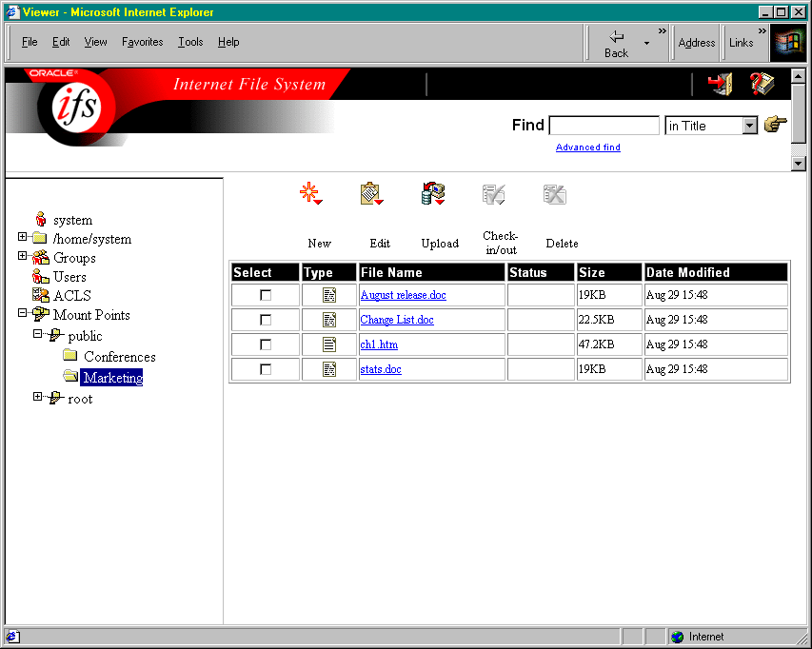Click the Delete icon

555,194
